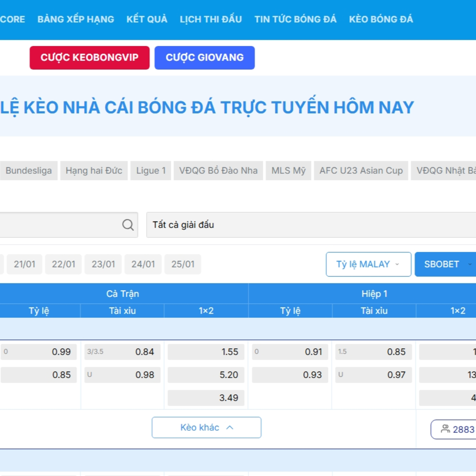The height and width of the screenshot is (476, 476).
Task: Click full-match handicap odds 0.85
Action: (x=39, y=375)
